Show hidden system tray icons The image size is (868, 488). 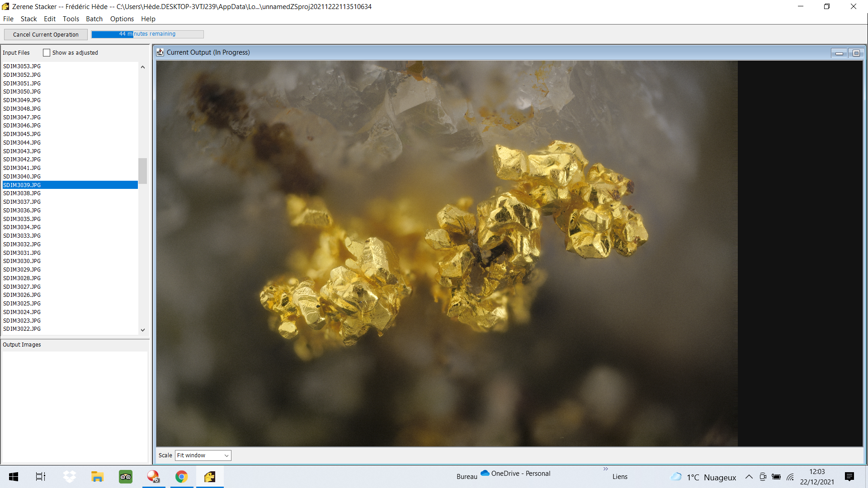click(749, 477)
